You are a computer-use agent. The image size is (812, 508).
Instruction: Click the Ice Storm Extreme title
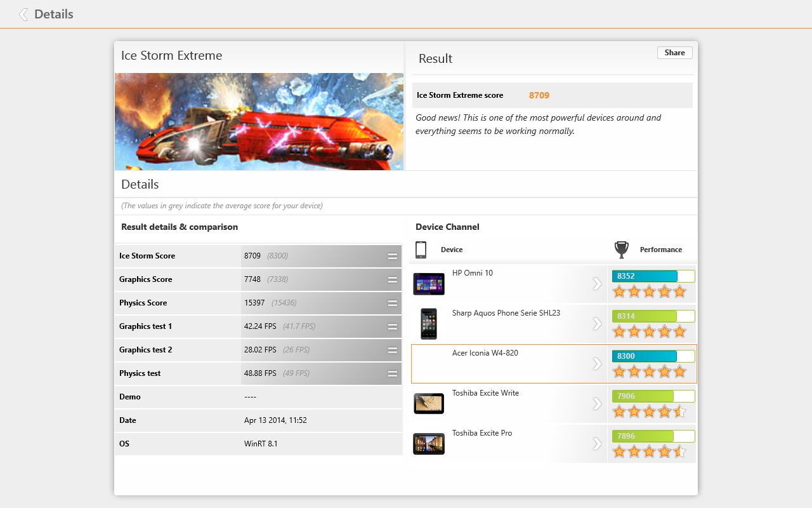172,55
